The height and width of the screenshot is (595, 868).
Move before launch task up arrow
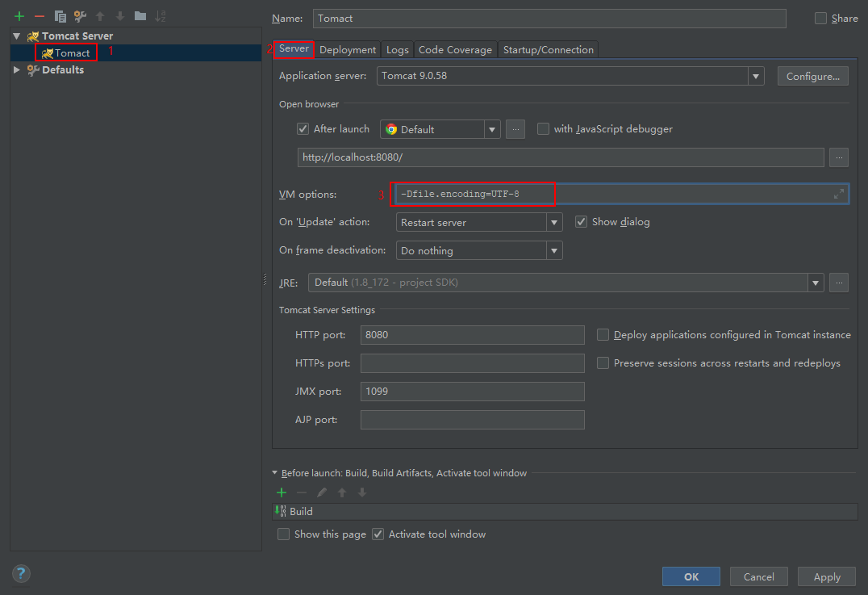point(341,492)
